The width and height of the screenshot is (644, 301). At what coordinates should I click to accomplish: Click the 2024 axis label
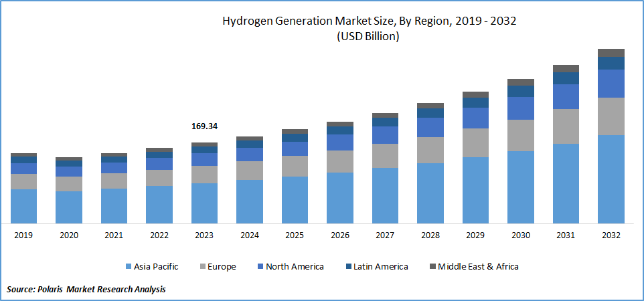pos(249,235)
